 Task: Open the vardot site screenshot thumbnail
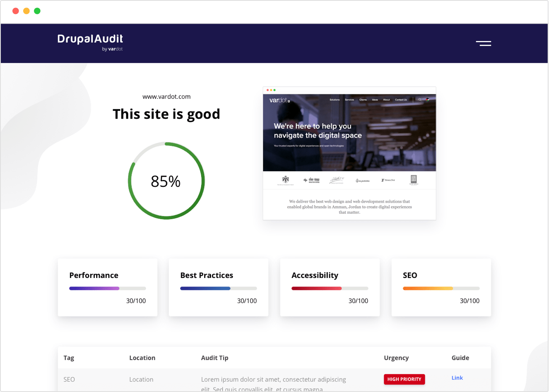coord(349,153)
